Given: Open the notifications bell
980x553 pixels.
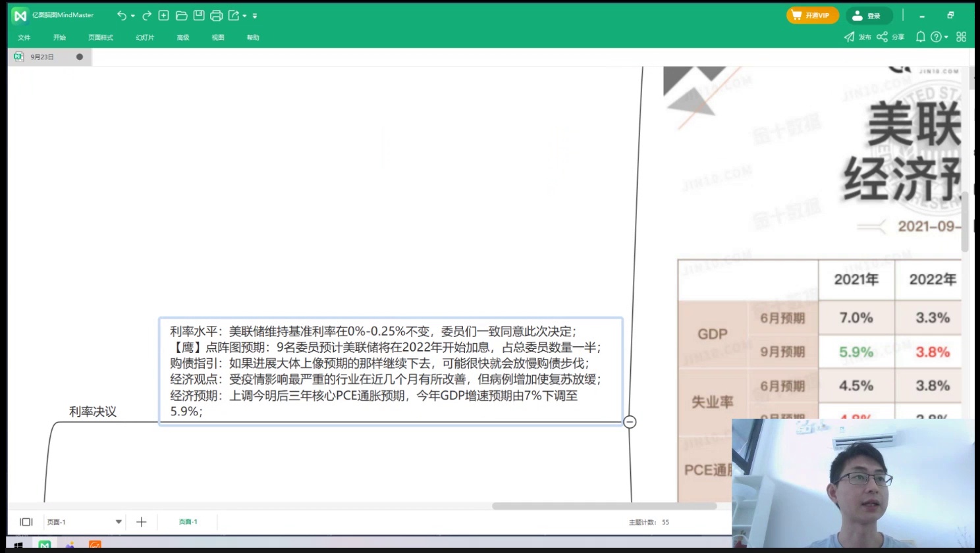Looking at the screenshot, I should [x=920, y=37].
